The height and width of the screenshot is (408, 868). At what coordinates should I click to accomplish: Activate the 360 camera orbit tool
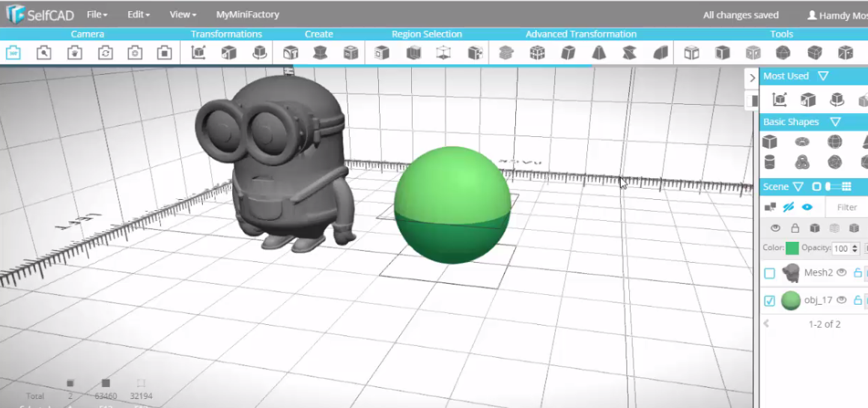coord(13,53)
